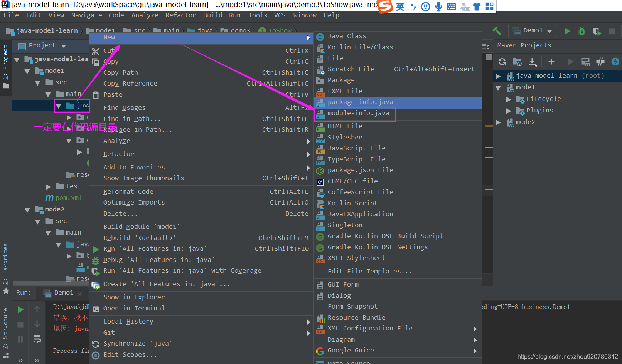Click Show in Explorer
The width and height of the screenshot is (622, 364).
click(x=201, y=297)
